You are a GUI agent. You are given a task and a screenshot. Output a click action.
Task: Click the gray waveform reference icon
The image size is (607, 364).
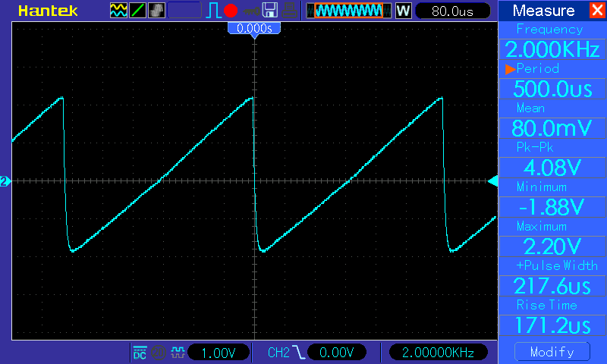pos(156,11)
